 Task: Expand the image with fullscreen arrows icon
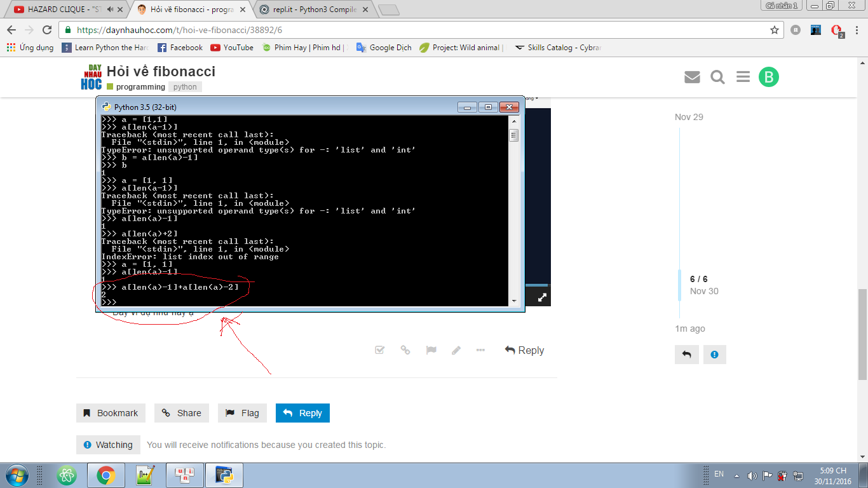pos(542,297)
